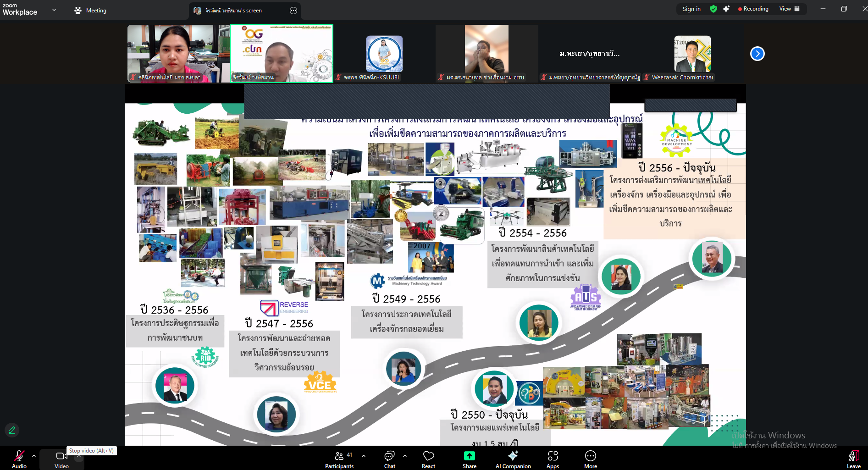Start sharing with the Share button
The width and height of the screenshot is (868, 470).
click(x=469, y=459)
